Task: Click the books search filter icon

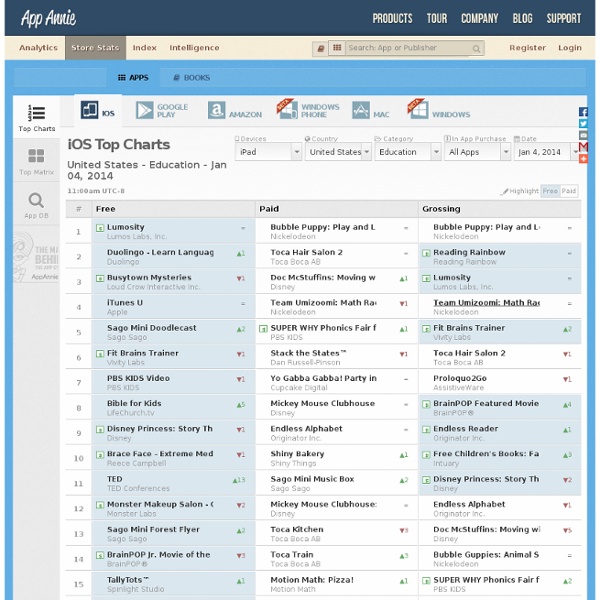Action: pyautogui.click(x=320, y=48)
